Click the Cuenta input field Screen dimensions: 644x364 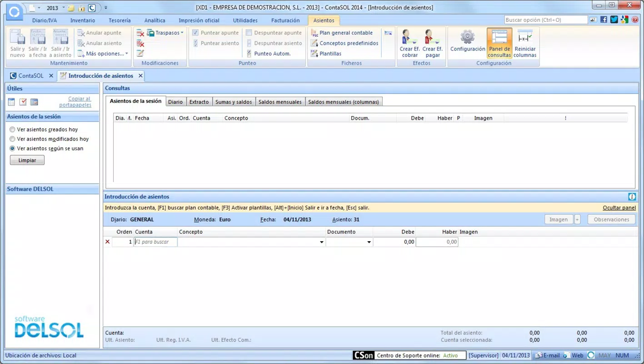[155, 242]
